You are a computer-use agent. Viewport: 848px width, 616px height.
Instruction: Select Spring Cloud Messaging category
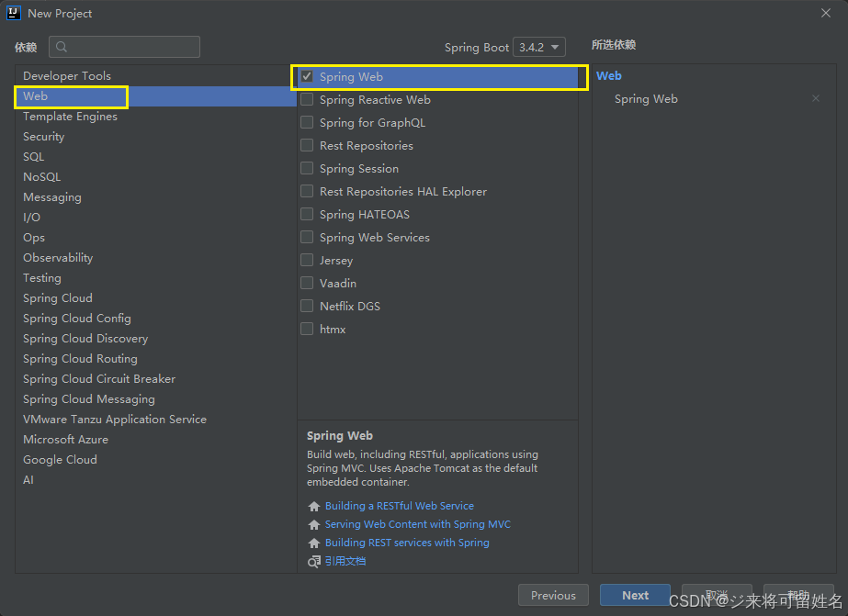156,399
